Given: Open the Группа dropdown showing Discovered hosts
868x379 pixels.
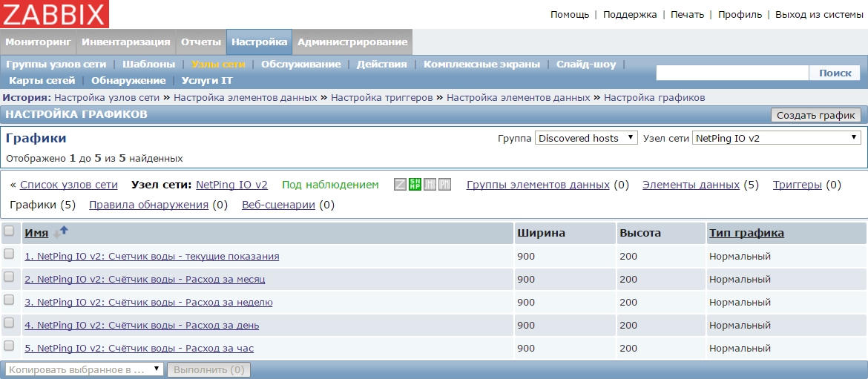Looking at the screenshot, I should point(587,138).
